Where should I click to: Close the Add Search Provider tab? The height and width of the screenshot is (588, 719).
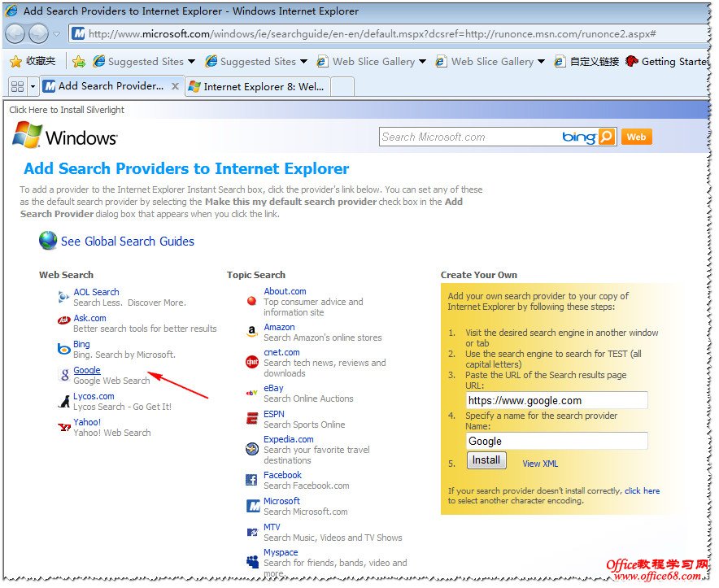pos(175,85)
